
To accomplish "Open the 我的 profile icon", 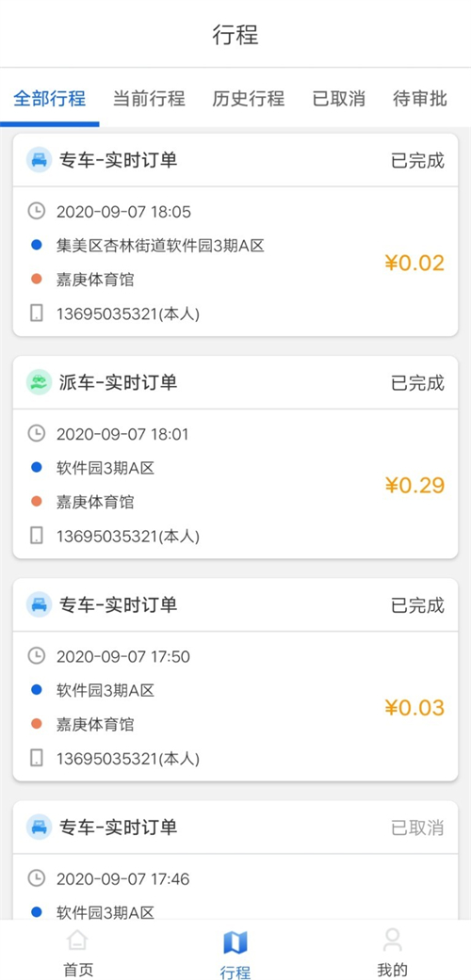I will (392, 940).
